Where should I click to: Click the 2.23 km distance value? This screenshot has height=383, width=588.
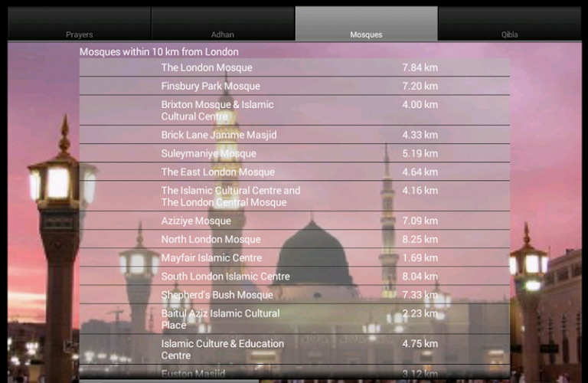pos(420,313)
